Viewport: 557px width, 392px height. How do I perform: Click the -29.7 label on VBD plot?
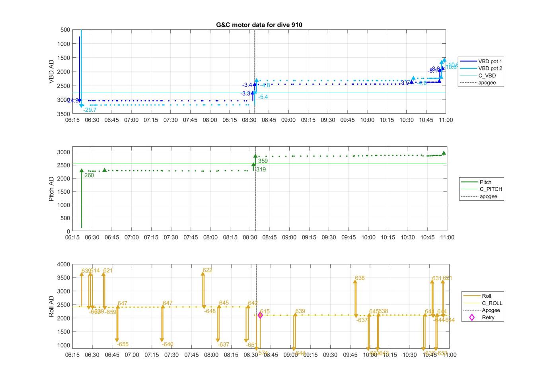[90, 110]
